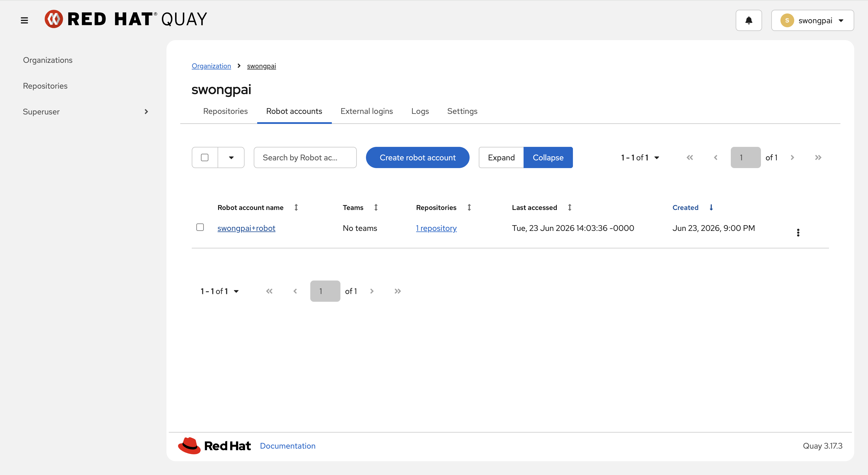Click the Created date Jun 23, 2026, 9:00 PM
The height and width of the screenshot is (475, 868).
click(713, 228)
